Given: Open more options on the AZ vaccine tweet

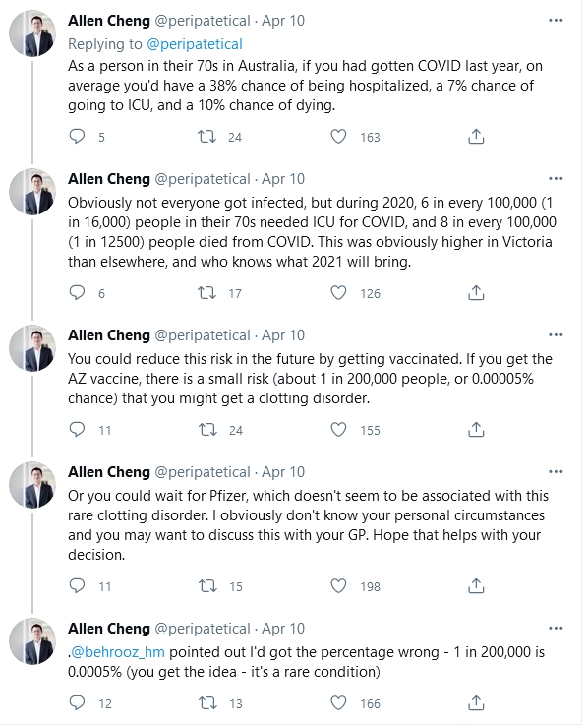Looking at the screenshot, I should 556,334.
